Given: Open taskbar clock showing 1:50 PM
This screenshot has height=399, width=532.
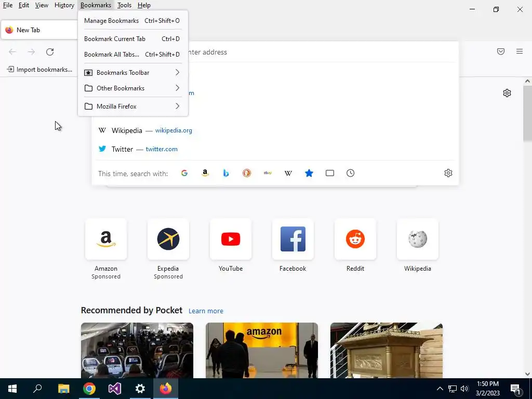Looking at the screenshot, I should (x=487, y=389).
